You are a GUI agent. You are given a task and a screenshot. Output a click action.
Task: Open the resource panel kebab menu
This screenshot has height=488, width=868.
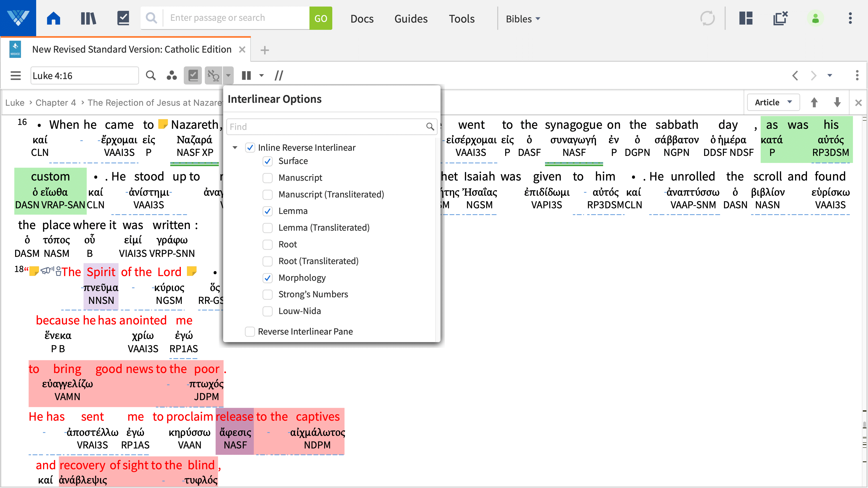coord(857,75)
